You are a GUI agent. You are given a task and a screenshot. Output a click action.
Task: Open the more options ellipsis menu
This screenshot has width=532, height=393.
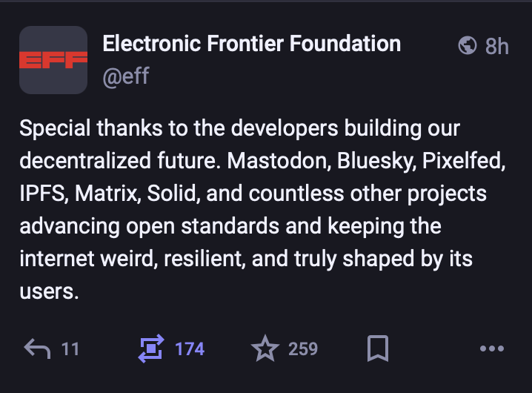coord(492,348)
